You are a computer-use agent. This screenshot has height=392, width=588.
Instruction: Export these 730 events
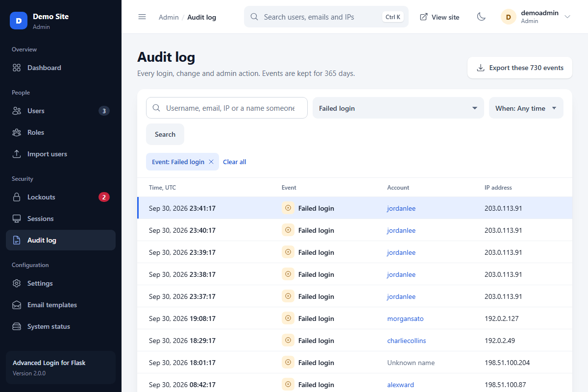[520, 68]
